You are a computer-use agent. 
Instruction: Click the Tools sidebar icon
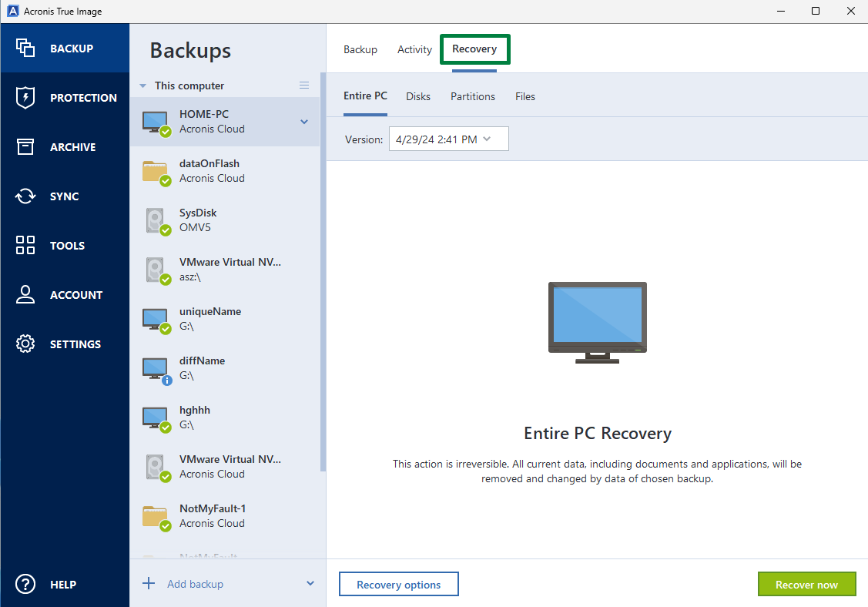point(25,245)
